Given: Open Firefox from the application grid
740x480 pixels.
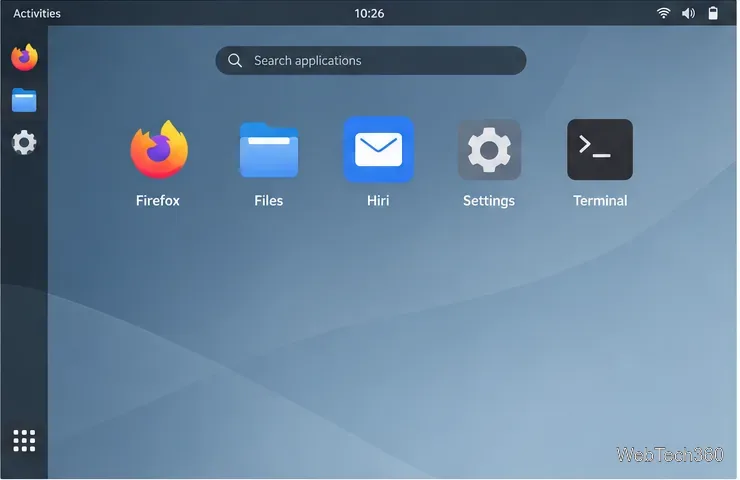Looking at the screenshot, I should coord(159,150).
